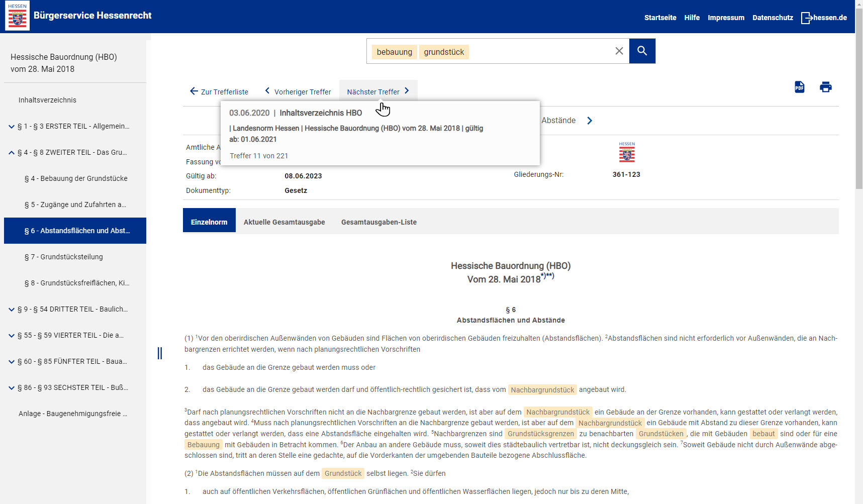863x504 pixels.
Task: Download the document as PDF
Action: click(799, 87)
